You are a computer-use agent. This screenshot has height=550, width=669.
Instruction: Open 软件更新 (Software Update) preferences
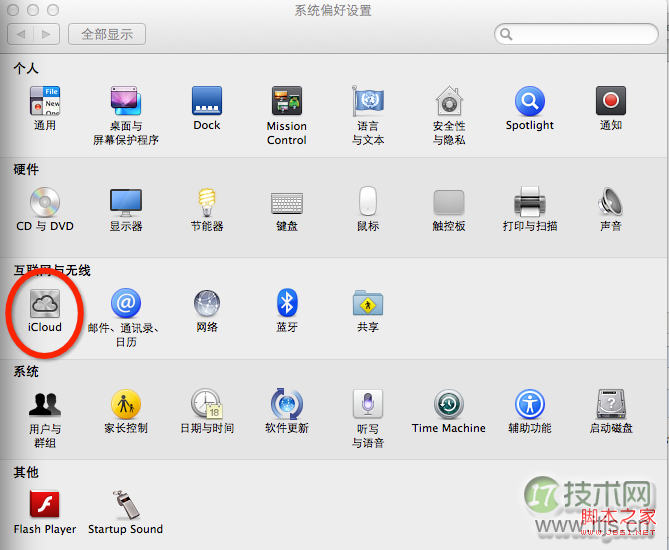(287, 404)
